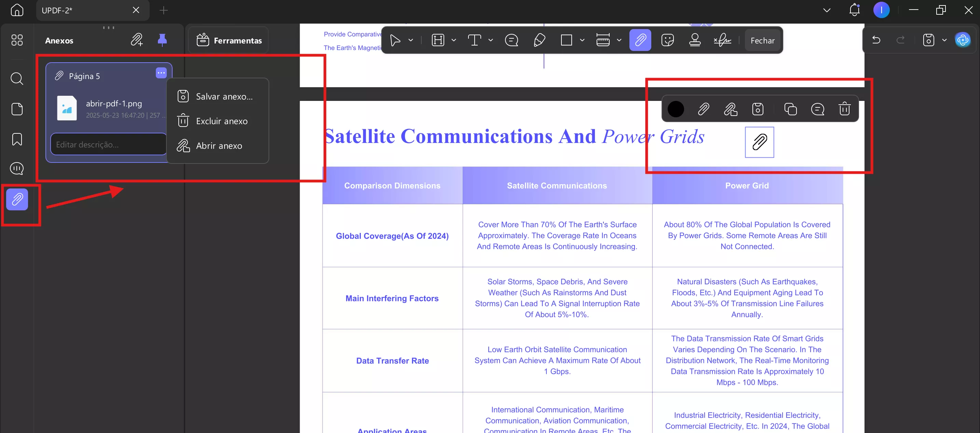This screenshot has height=433, width=980.
Task: Open the notifications bell
Action: (855, 10)
